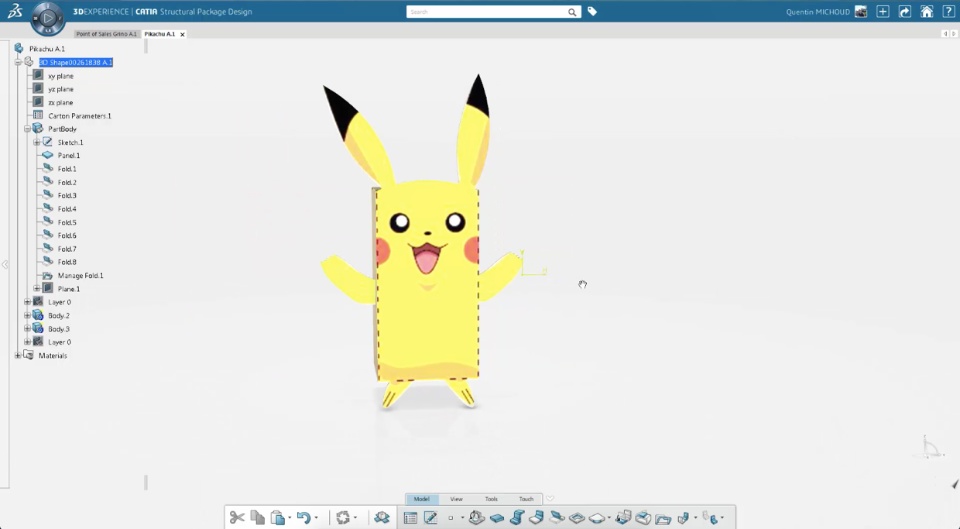Select the flat Panel tool icon

(x=497, y=518)
